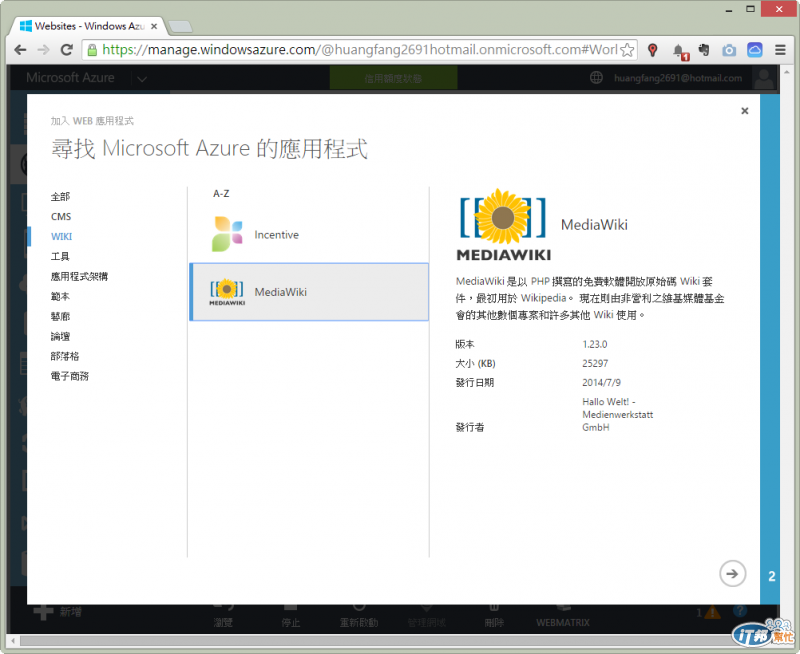Click the green credit status banner
Viewport: 800px width, 654px height.
coord(393,79)
